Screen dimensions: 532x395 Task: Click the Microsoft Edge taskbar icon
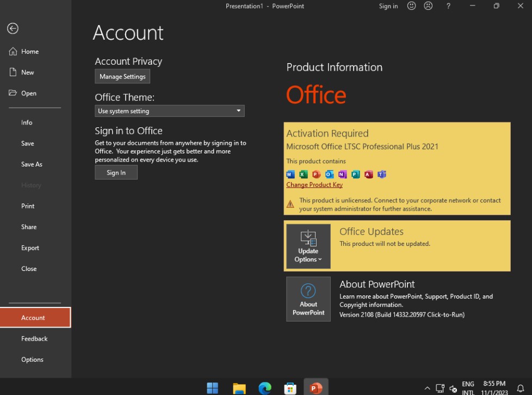pos(265,388)
